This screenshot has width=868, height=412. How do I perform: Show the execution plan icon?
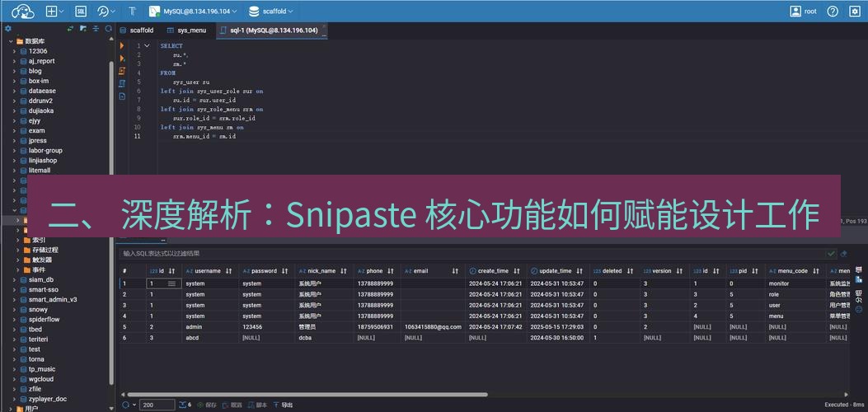coord(122,83)
